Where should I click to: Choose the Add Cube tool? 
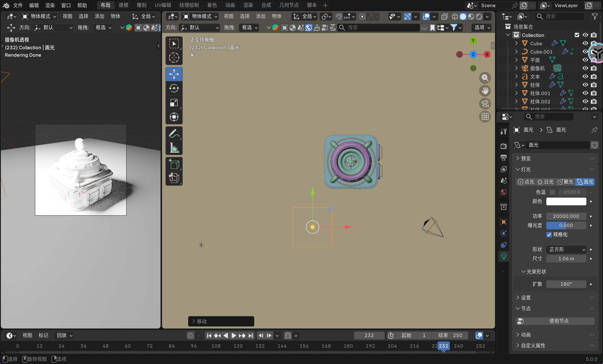[174, 164]
